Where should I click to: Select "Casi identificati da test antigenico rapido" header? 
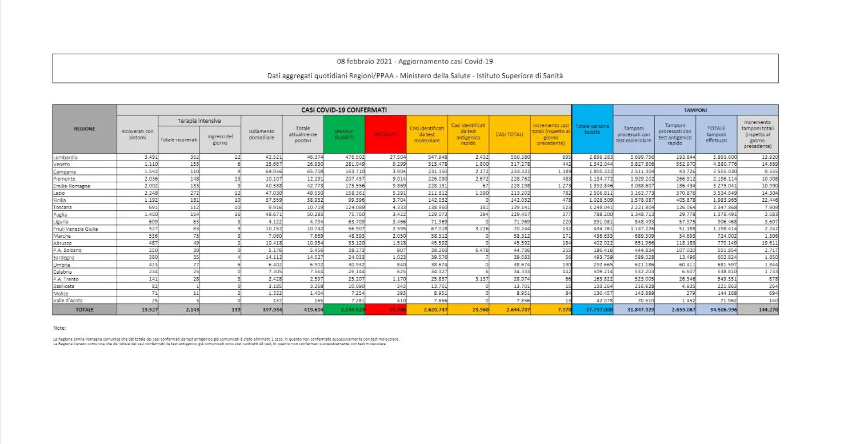click(x=468, y=134)
